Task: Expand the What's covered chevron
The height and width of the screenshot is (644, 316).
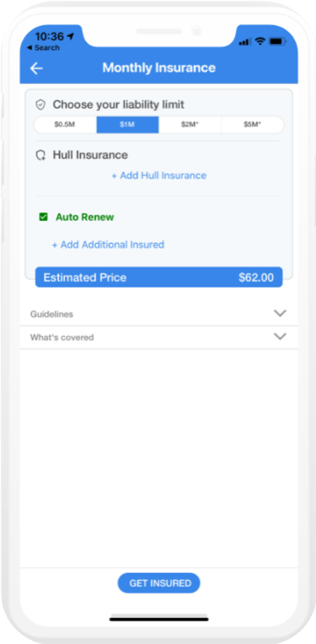Action: coord(280,336)
